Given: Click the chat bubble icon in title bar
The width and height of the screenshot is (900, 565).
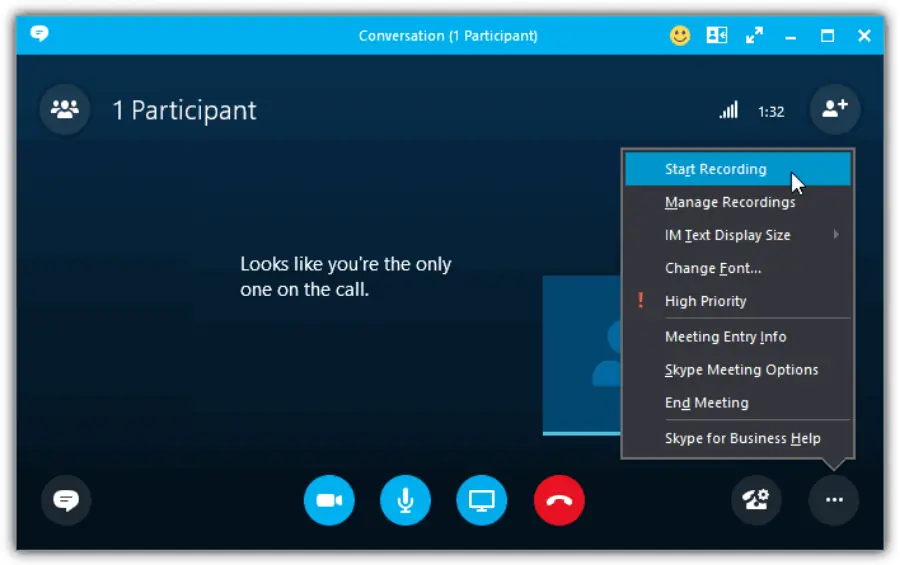Looking at the screenshot, I should click(39, 33).
